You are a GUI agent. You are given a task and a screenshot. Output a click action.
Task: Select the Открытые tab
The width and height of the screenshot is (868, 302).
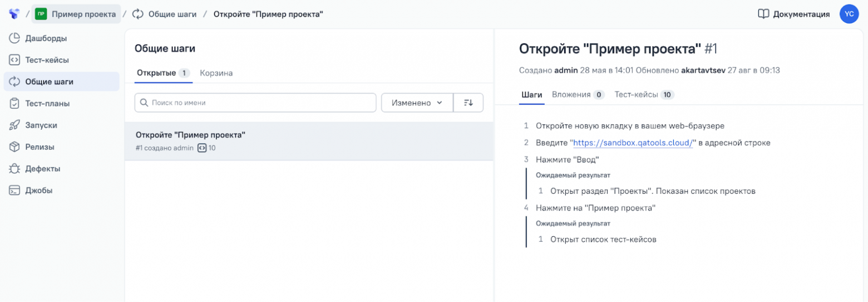pos(163,73)
